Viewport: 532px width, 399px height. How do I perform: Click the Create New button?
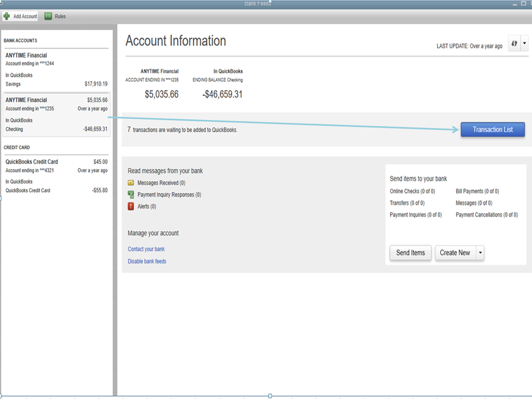pyautogui.click(x=455, y=253)
